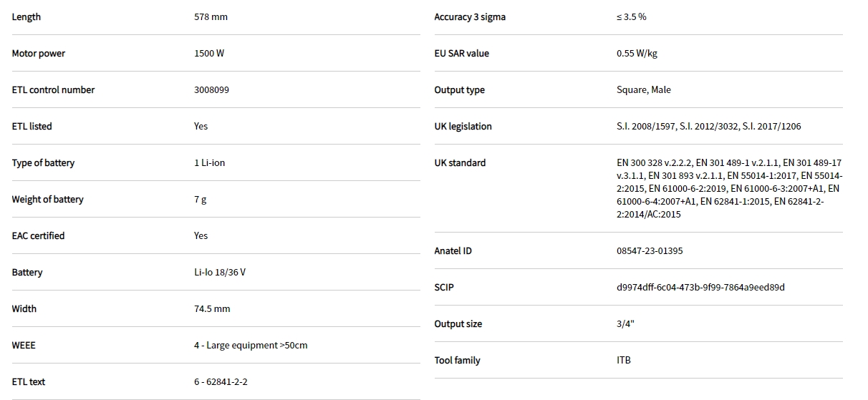
Task: Click the Square, Male output type value
Action: point(643,90)
